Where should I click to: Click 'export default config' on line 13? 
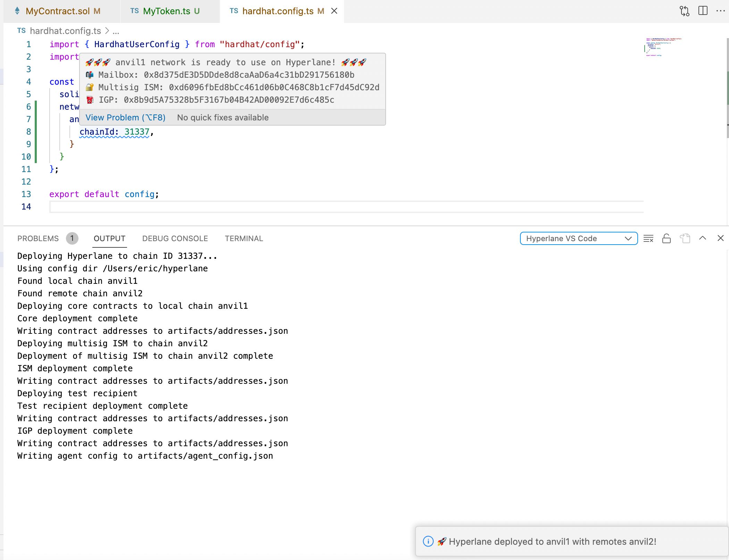(104, 194)
